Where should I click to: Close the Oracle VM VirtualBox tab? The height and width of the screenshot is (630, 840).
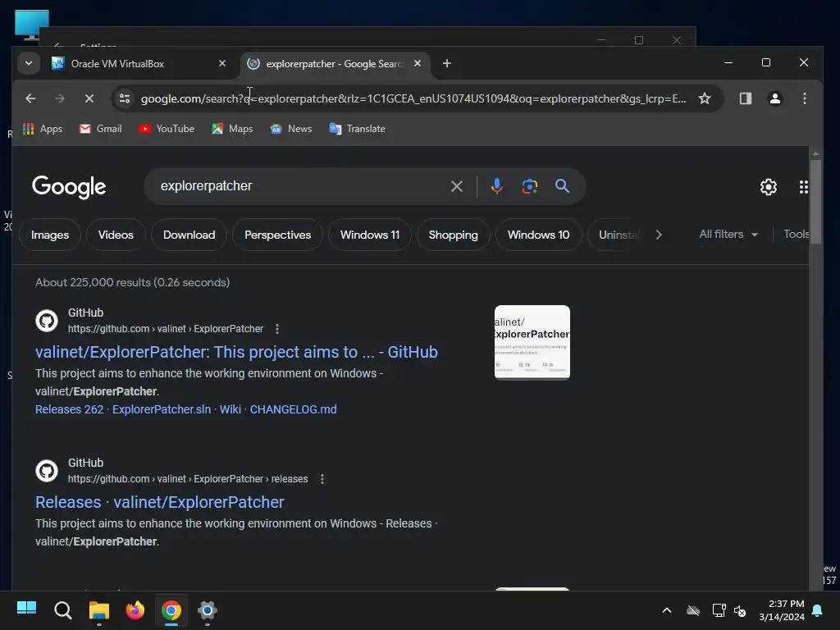[222, 63]
